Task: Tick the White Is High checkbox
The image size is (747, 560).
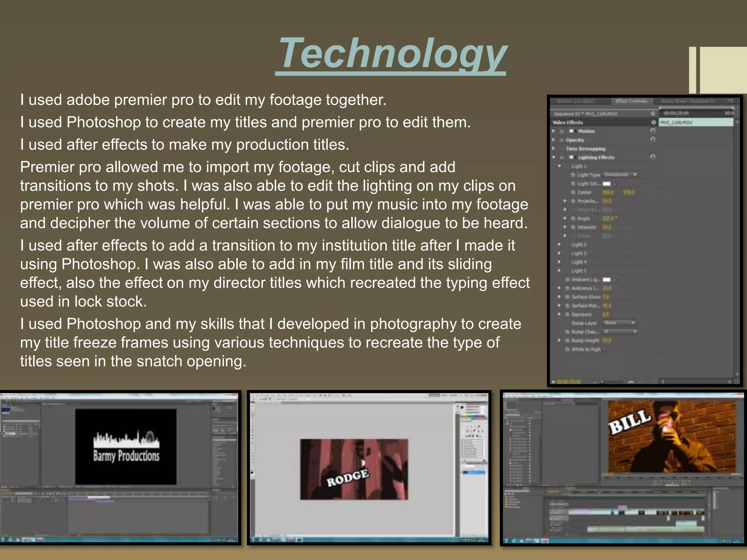Action: coord(605,349)
